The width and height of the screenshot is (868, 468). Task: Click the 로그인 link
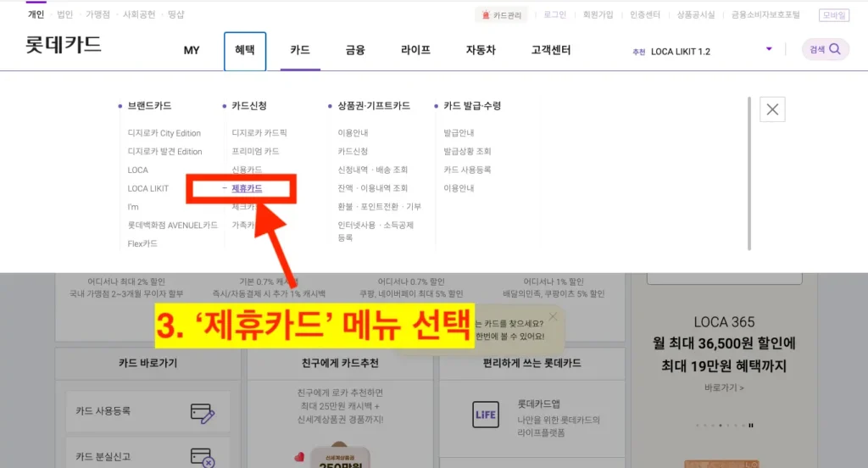(x=554, y=15)
